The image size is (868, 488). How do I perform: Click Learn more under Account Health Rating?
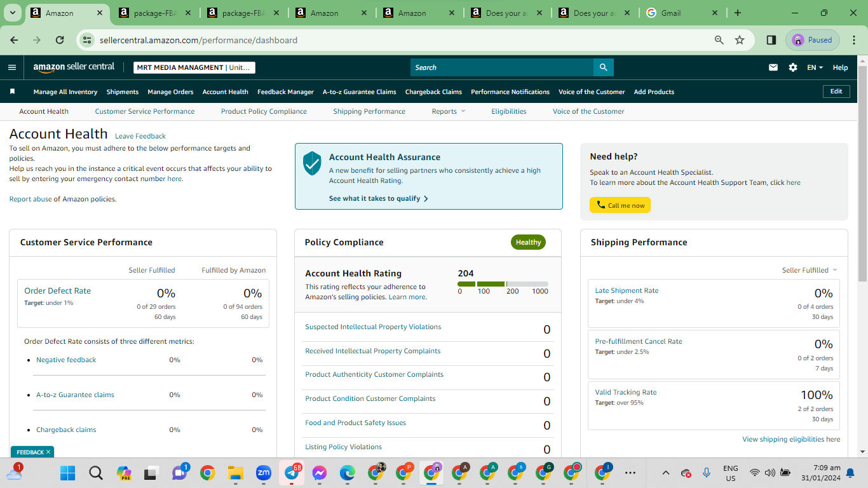(x=407, y=297)
